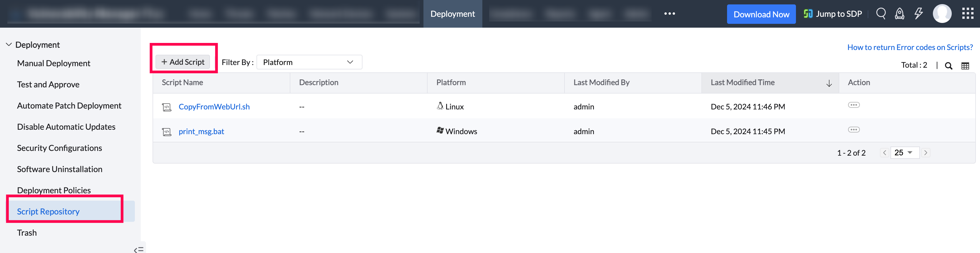
Task: Show more tabs via the ellipsis
Action: (670, 14)
